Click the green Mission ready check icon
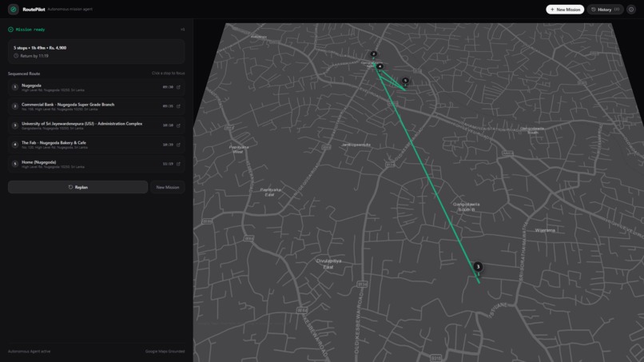The width and height of the screenshot is (644, 362). (10, 30)
